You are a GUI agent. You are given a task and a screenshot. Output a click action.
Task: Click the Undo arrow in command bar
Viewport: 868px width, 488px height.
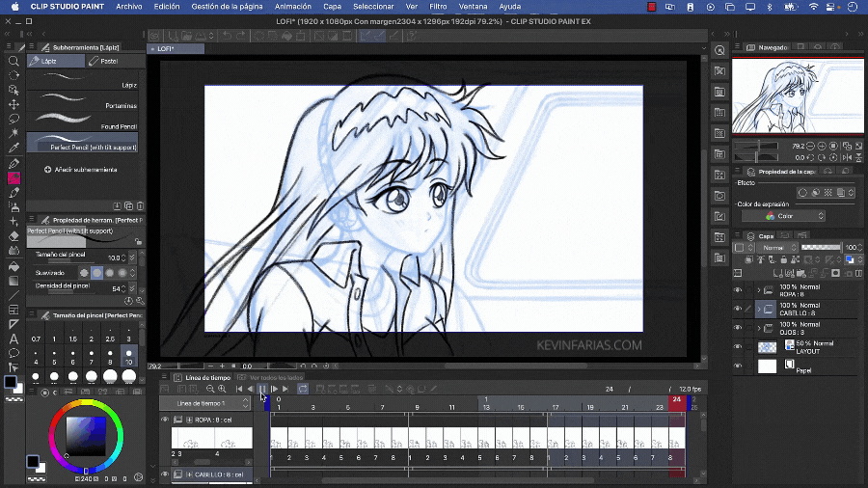tap(227, 36)
